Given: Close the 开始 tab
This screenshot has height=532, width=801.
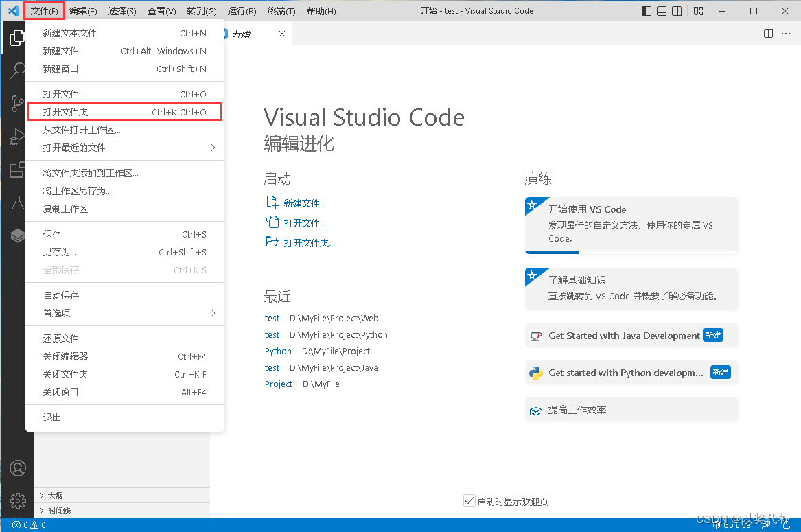Looking at the screenshot, I should tap(282, 34).
